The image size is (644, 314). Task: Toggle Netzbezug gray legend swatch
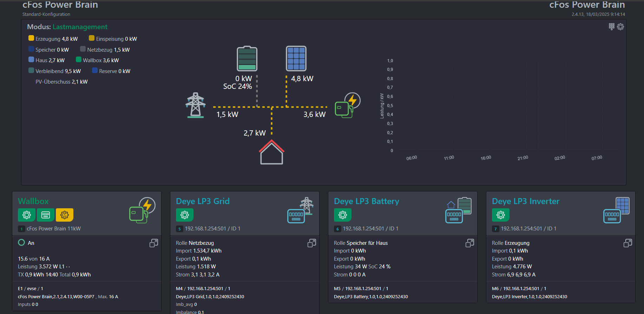tap(83, 49)
